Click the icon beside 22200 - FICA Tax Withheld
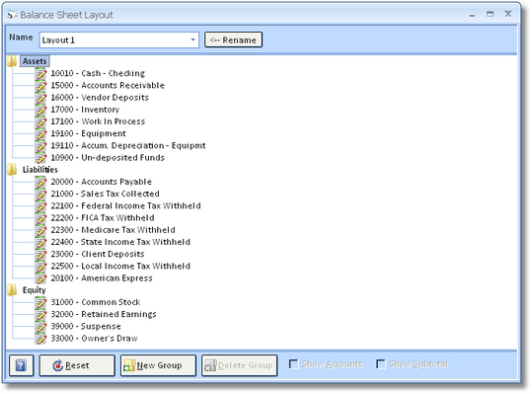This screenshot has height=394, width=532. click(x=40, y=218)
